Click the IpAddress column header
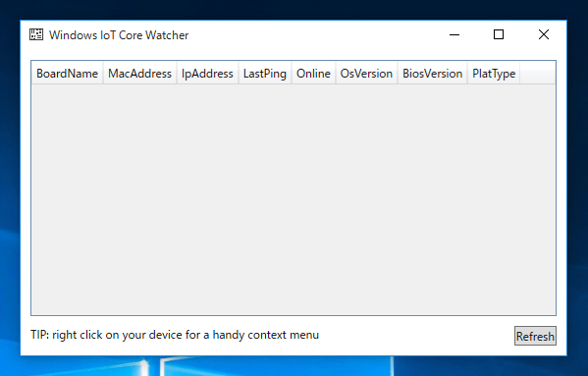The image size is (588, 376). [x=207, y=73]
